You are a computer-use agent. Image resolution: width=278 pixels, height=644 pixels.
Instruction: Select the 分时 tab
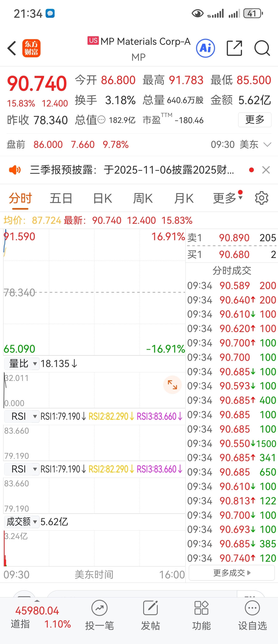pos(20,199)
